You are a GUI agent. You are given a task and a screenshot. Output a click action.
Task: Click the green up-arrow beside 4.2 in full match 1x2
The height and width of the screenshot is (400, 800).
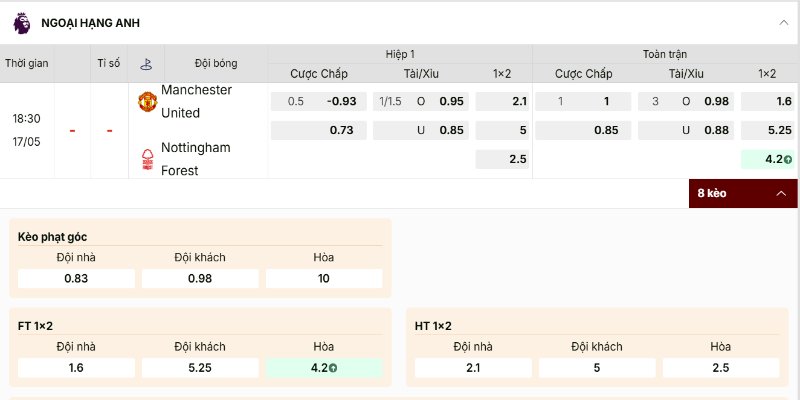click(x=788, y=160)
